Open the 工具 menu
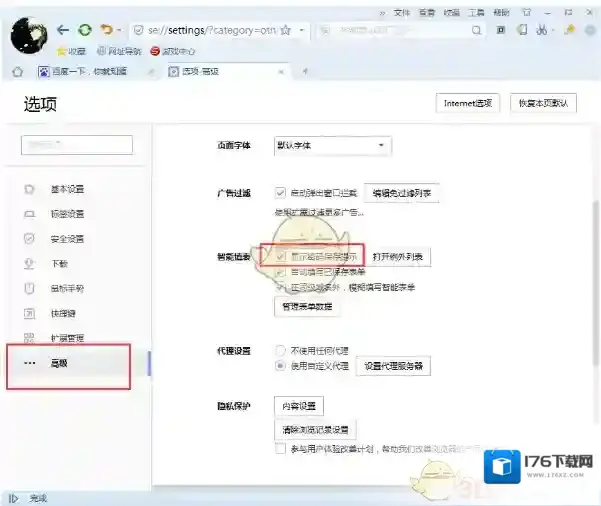601x506 pixels. click(476, 13)
